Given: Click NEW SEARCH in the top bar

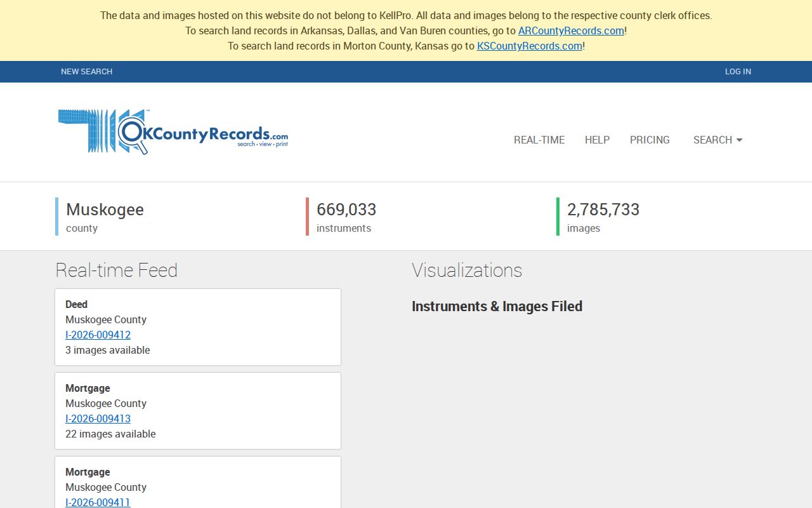Looking at the screenshot, I should (x=86, y=72).
